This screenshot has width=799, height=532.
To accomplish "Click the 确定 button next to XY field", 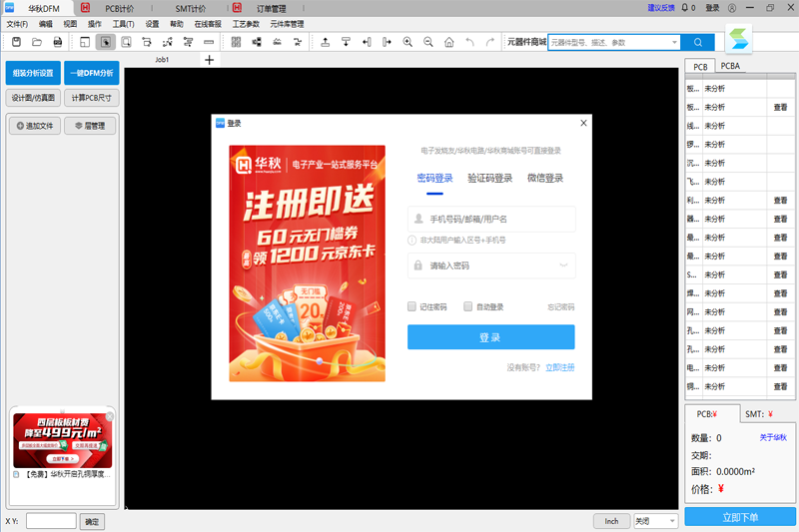I will 92,522.
